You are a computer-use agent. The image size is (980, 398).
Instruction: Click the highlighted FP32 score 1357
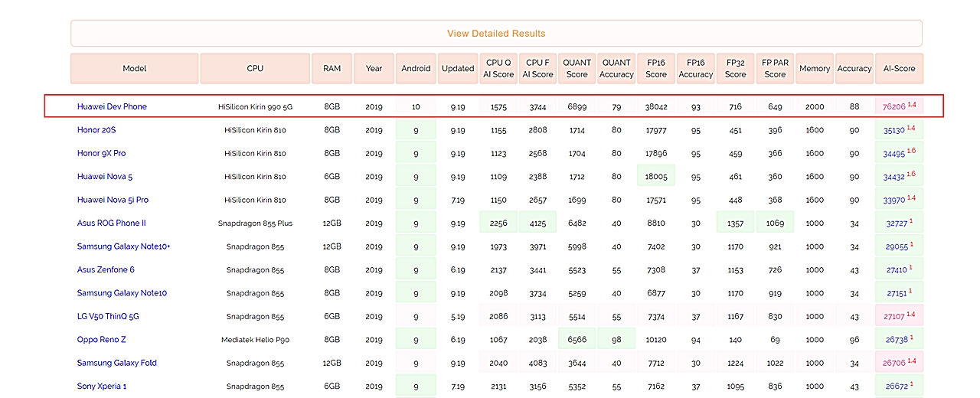pos(736,223)
